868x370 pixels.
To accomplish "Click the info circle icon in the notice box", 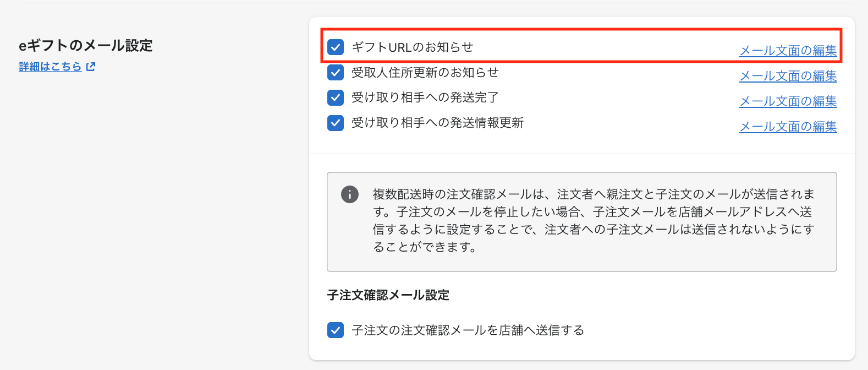I will click(x=350, y=194).
